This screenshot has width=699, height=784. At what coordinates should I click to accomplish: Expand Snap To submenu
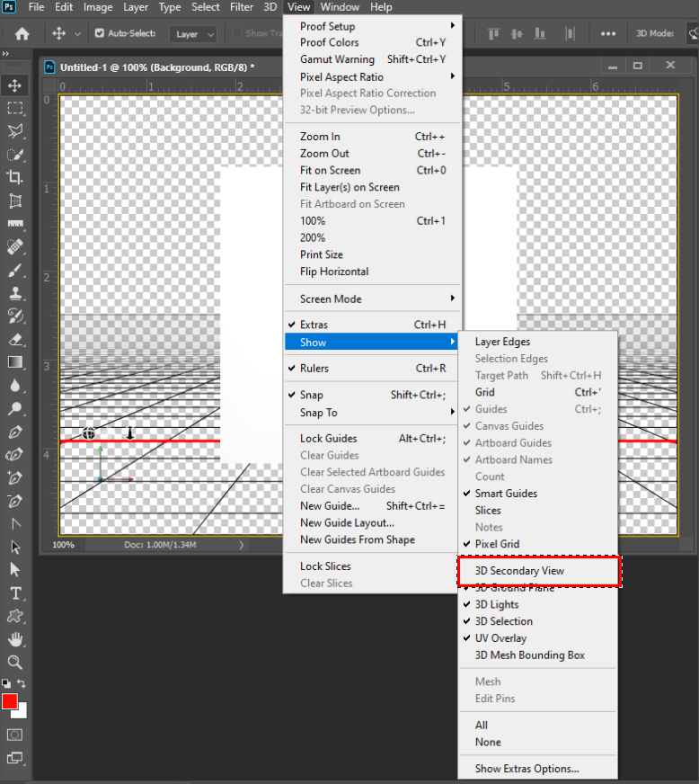(372, 413)
